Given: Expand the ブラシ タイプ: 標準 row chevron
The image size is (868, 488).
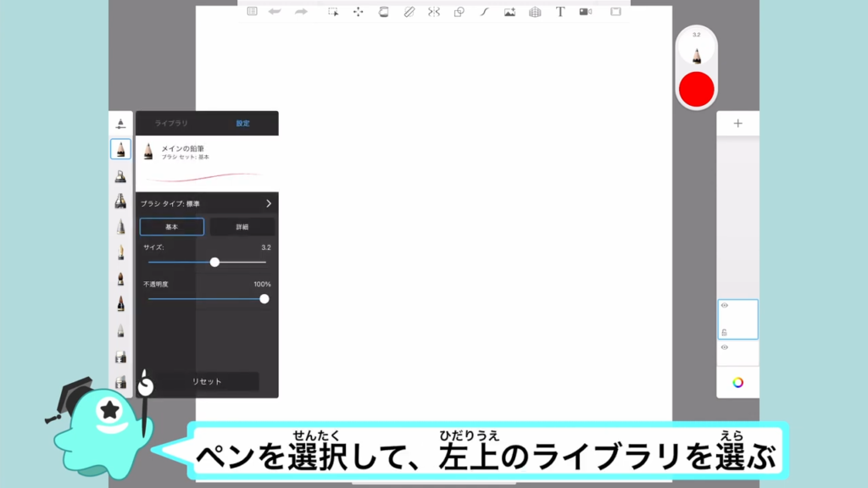Looking at the screenshot, I should (269, 203).
